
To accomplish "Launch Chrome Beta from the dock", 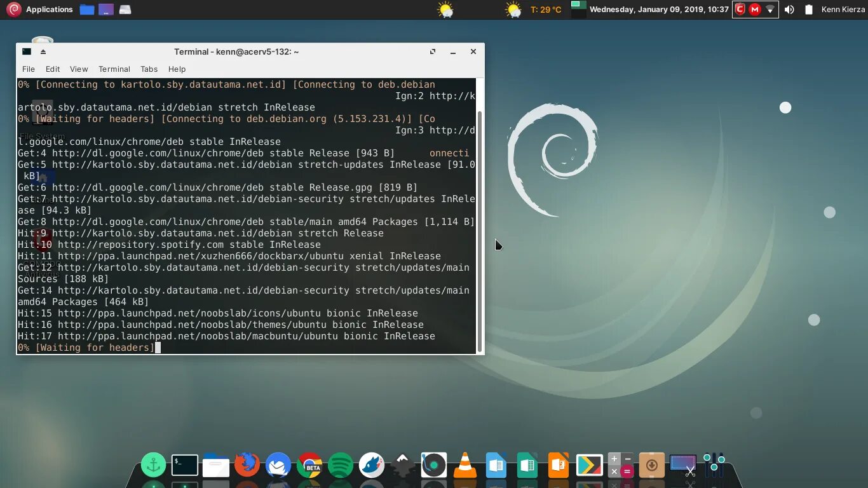I will (x=309, y=465).
